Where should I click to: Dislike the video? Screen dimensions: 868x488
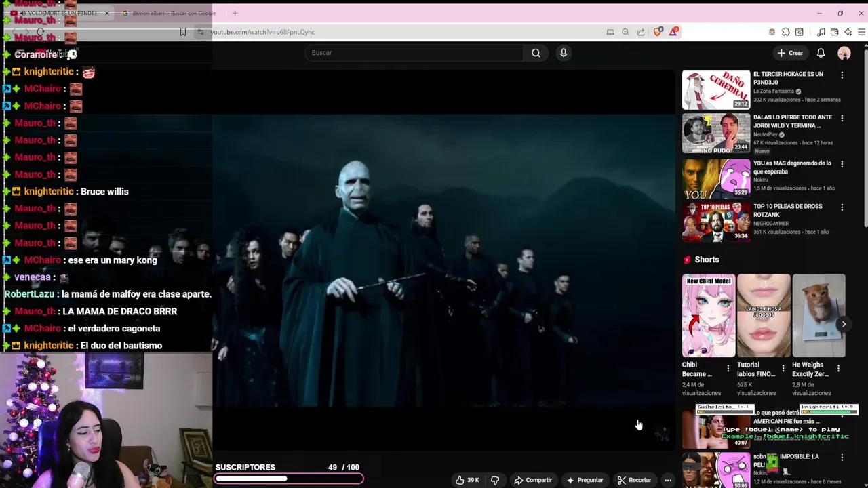point(495,480)
